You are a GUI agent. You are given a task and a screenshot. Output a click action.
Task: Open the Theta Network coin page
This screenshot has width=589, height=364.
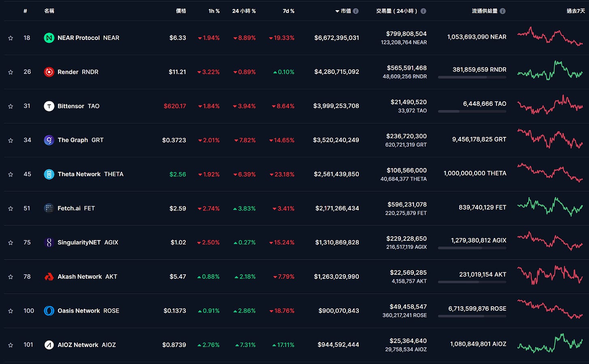tap(90, 175)
